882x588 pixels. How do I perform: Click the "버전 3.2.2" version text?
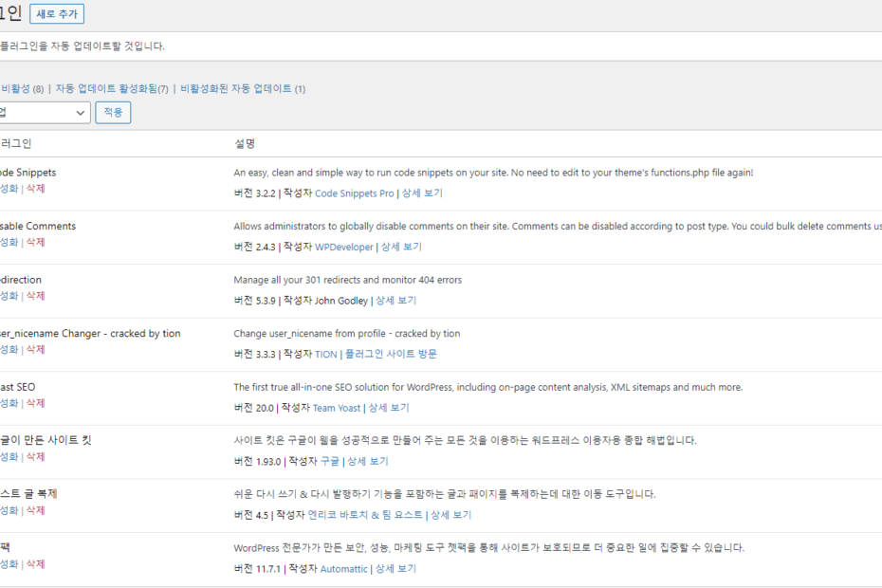[255, 193]
